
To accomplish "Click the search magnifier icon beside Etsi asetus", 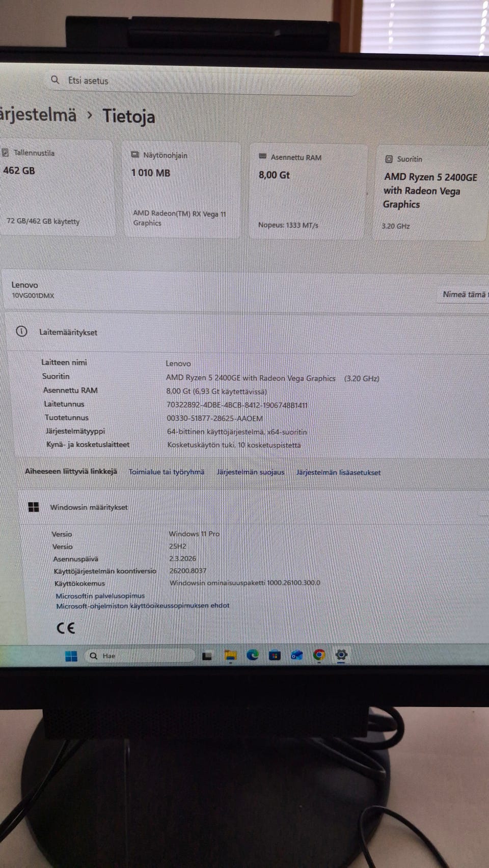I will [x=55, y=79].
